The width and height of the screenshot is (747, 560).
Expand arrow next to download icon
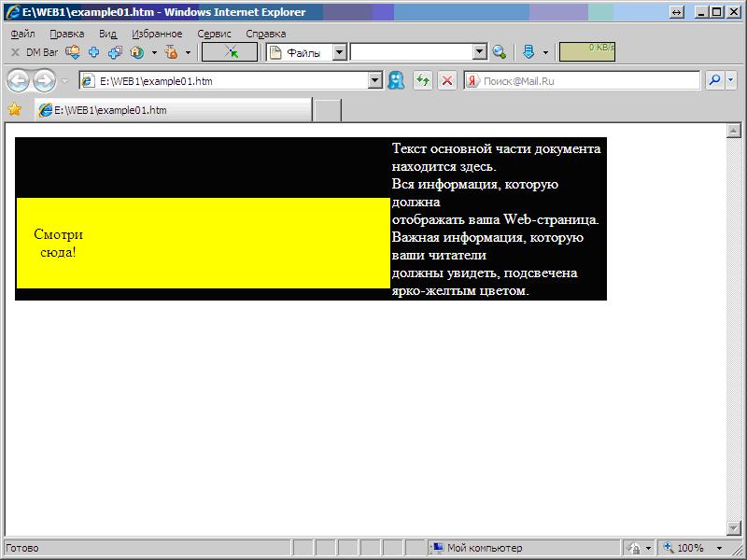pos(546,52)
